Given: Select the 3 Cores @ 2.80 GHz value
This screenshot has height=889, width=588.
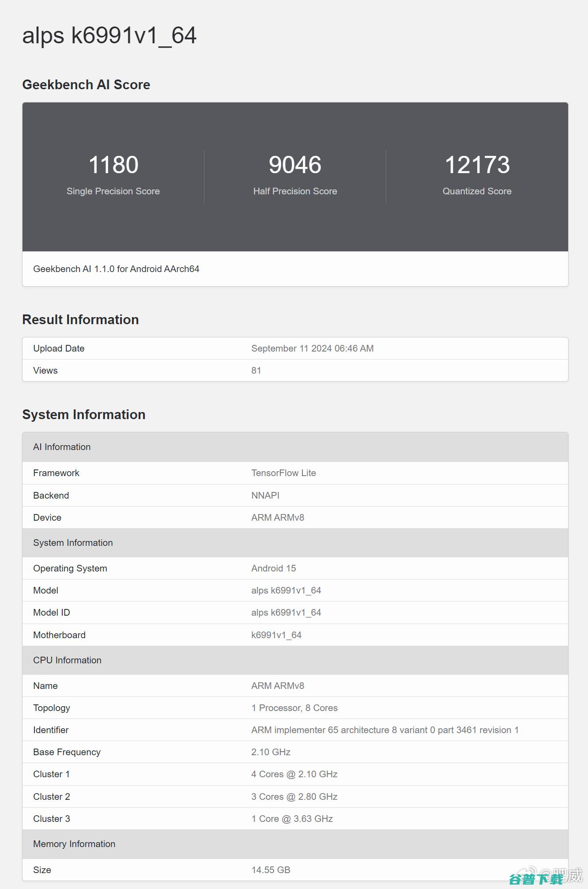Looking at the screenshot, I should pos(294,797).
